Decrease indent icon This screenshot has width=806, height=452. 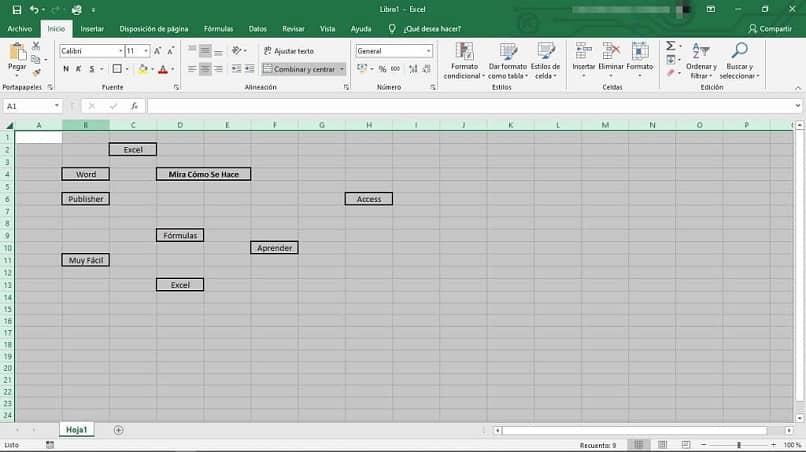tap(236, 69)
